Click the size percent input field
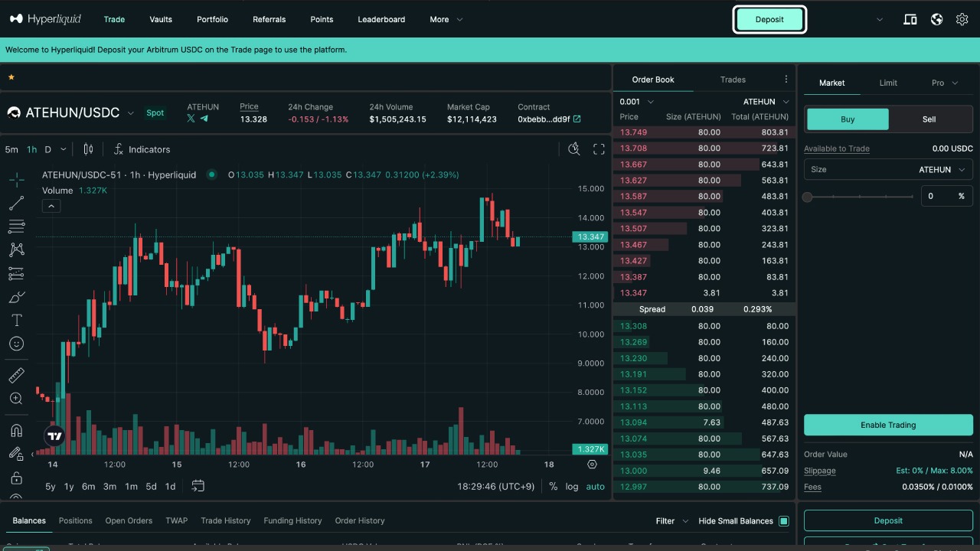 pos(947,196)
